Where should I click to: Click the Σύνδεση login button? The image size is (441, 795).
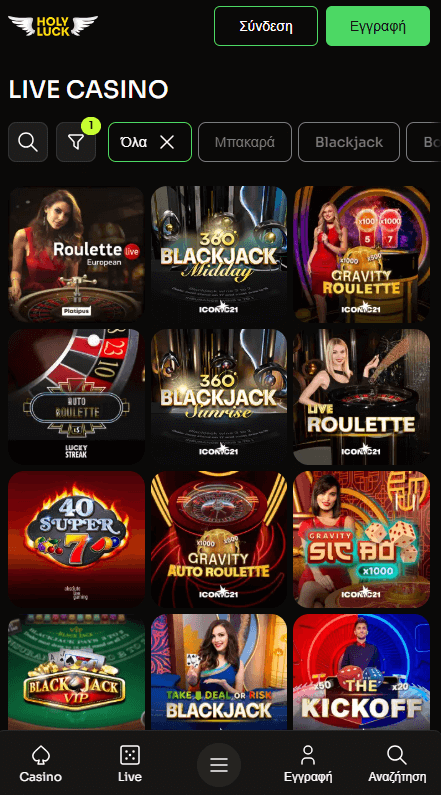pos(266,26)
